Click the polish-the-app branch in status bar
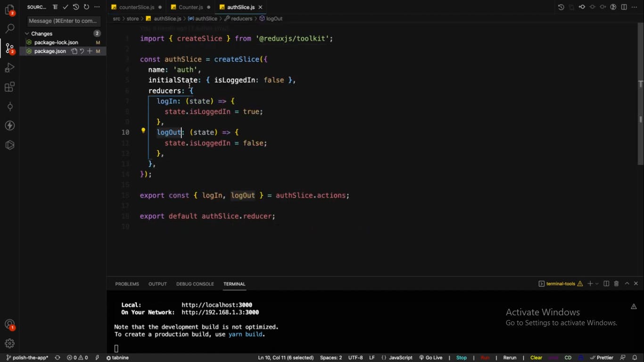The height and width of the screenshot is (362, 644). (x=27, y=358)
